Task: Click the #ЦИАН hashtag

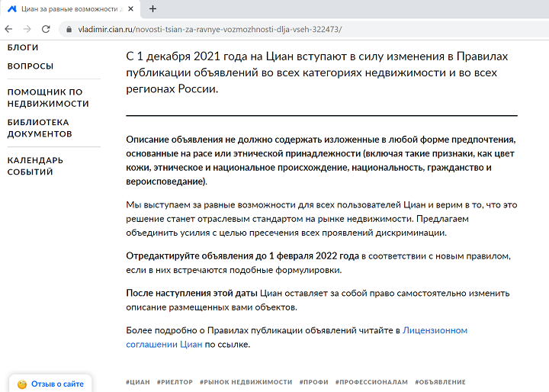Action: click(x=138, y=382)
